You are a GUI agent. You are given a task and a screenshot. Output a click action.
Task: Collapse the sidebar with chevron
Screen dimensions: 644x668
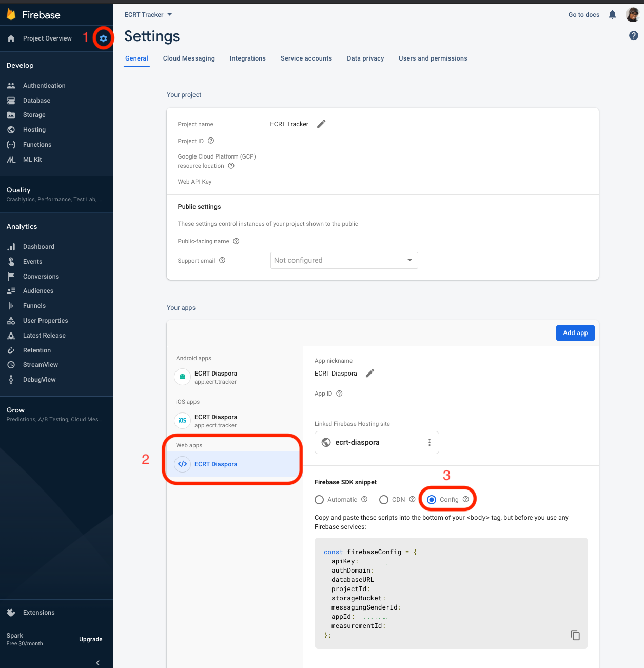coord(98,663)
